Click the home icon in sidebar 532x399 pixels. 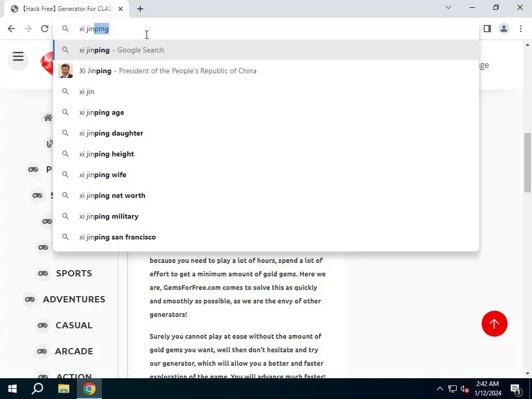[48, 118]
